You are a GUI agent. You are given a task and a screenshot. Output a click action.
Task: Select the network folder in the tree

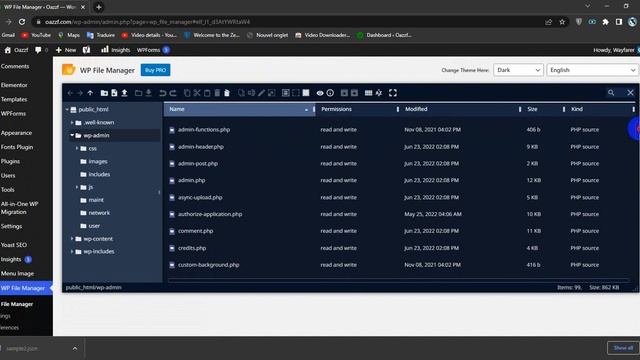(x=95, y=213)
